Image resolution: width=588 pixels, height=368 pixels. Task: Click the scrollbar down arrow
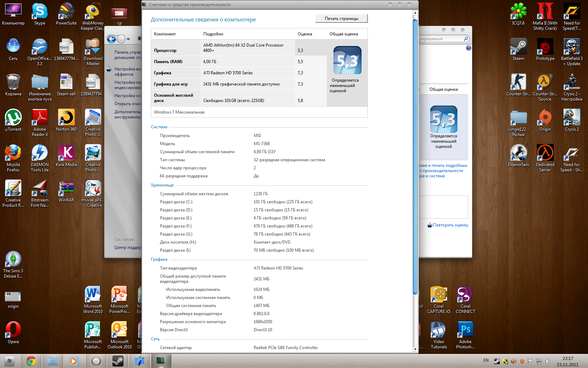coord(415,349)
